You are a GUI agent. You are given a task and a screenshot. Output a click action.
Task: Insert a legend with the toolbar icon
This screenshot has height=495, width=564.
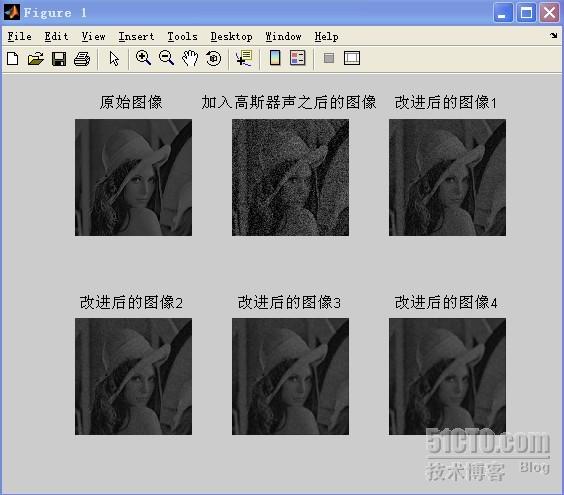(x=298, y=58)
